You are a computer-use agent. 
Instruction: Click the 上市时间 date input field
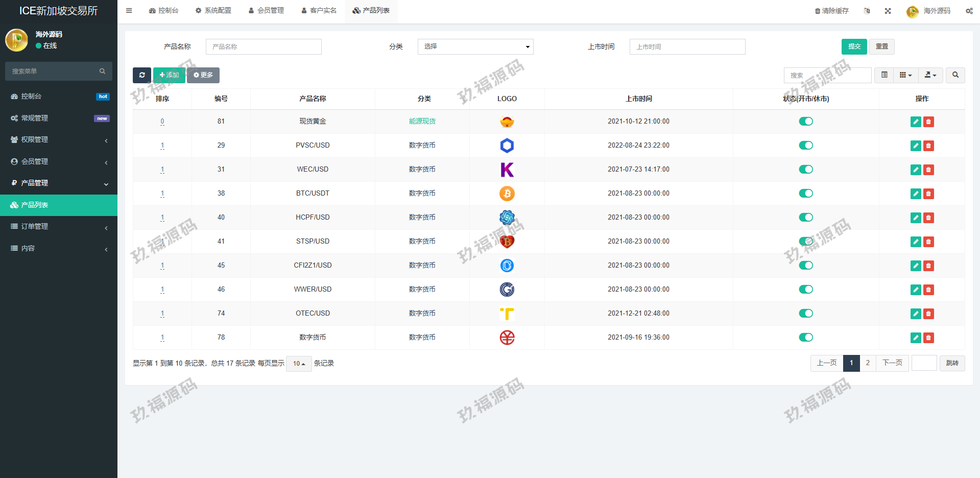pos(687,46)
